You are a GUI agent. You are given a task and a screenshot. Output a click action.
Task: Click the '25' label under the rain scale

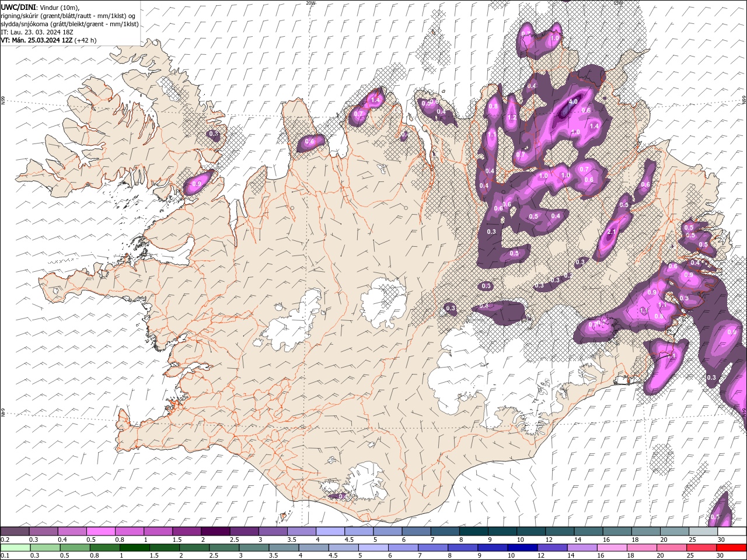pos(690,556)
